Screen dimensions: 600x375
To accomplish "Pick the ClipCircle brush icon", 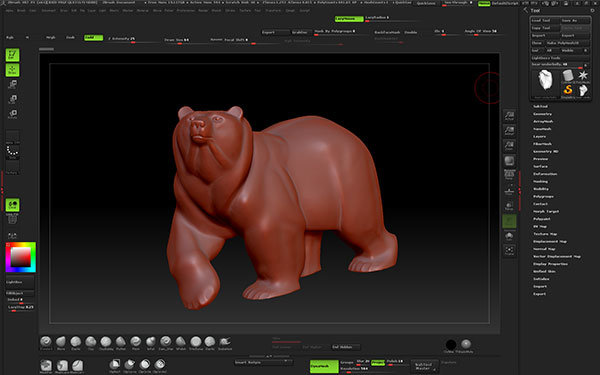I will coord(145,365).
